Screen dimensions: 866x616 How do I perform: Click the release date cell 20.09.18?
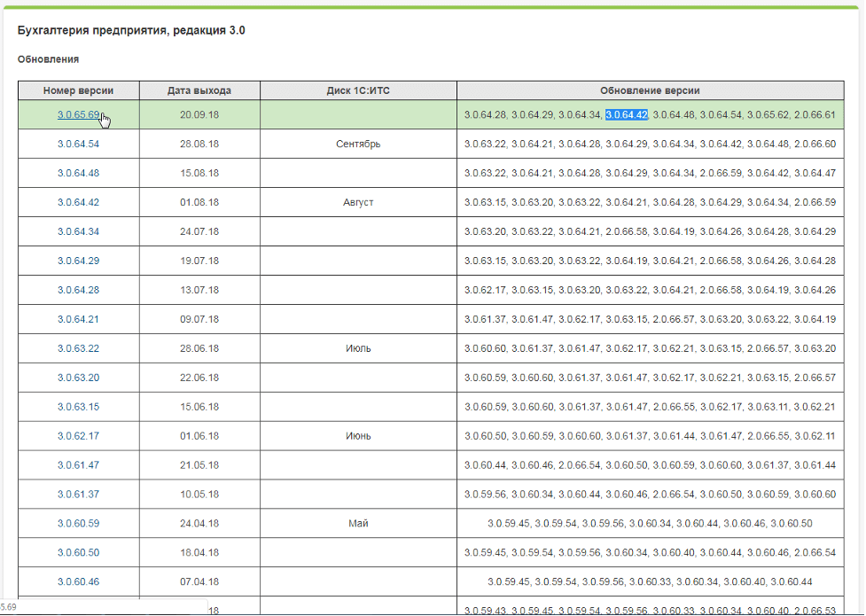(x=199, y=115)
